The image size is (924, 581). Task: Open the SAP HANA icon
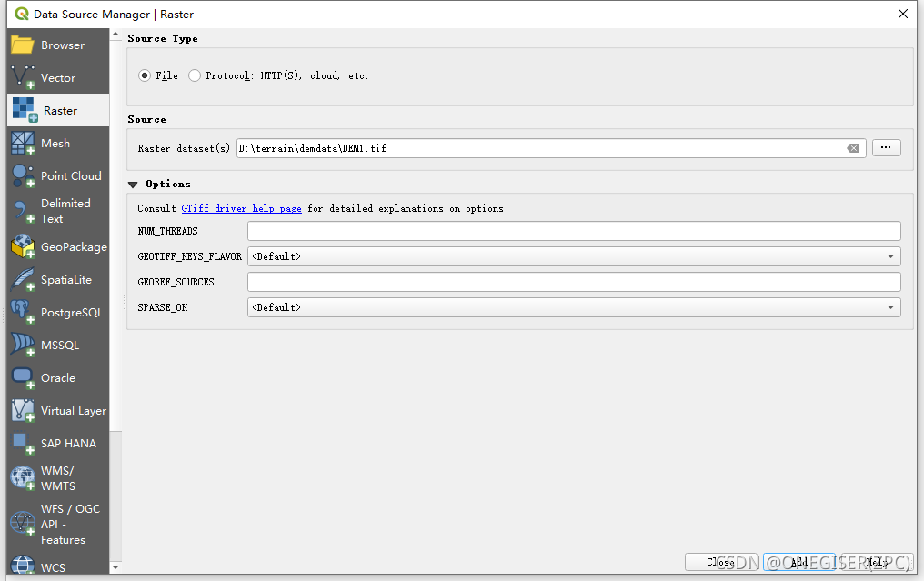pos(23,443)
